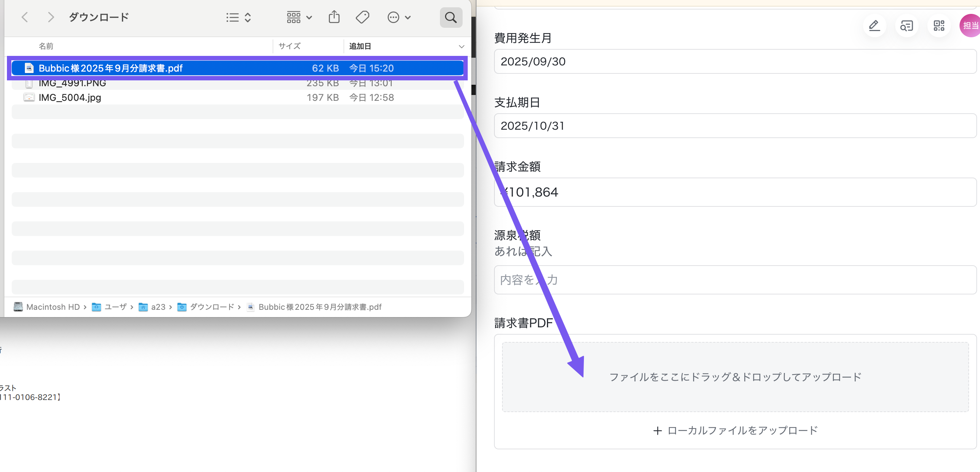The height and width of the screenshot is (472, 980).
Task: Click the 追加日 column sort chevron
Action: 461,46
